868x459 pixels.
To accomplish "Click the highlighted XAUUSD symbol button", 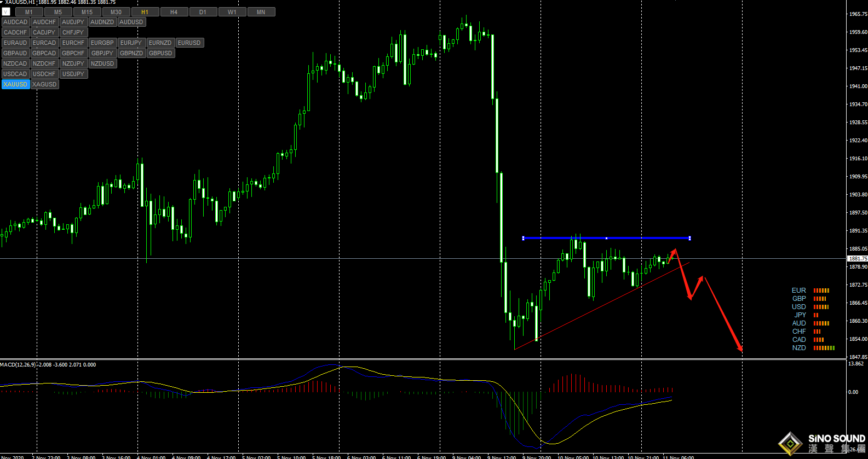I will pos(15,84).
